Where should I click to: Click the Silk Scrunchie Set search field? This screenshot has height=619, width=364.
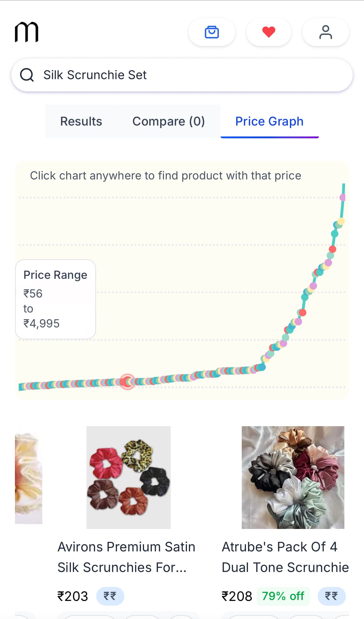pos(187,75)
